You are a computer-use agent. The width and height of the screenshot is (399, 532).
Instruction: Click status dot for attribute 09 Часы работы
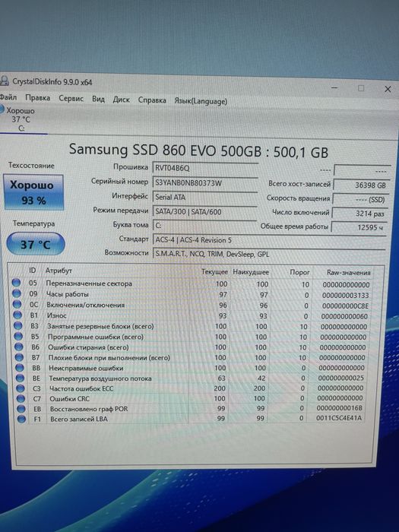point(17,293)
